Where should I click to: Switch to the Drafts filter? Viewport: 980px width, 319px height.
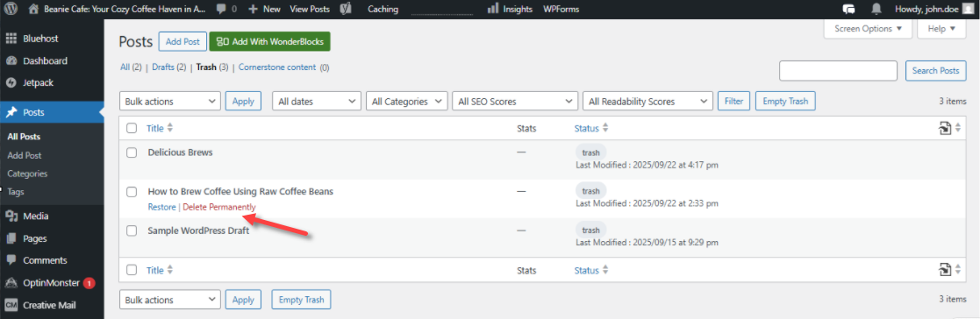[x=163, y=67]
